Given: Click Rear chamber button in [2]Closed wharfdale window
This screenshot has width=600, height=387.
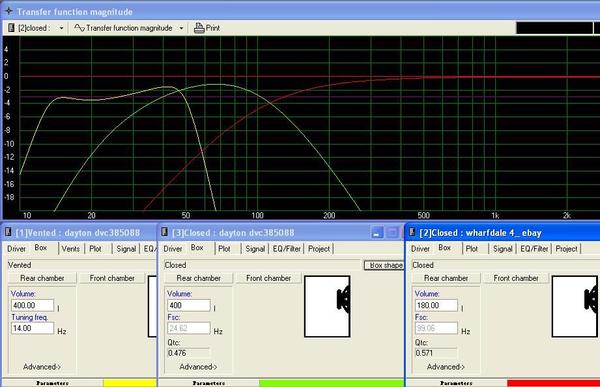Looking at the screenshot, I should click(x=446, y=278).
